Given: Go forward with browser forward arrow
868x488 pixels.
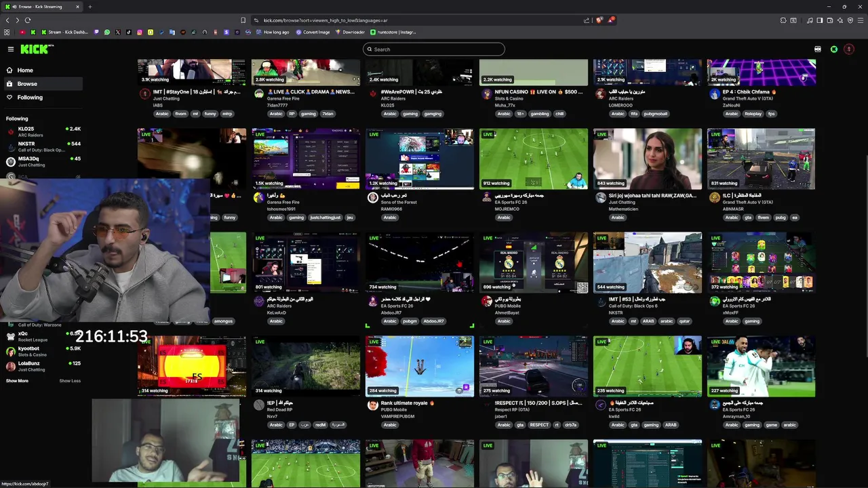Looking at the screenshot, I should 18,20.
